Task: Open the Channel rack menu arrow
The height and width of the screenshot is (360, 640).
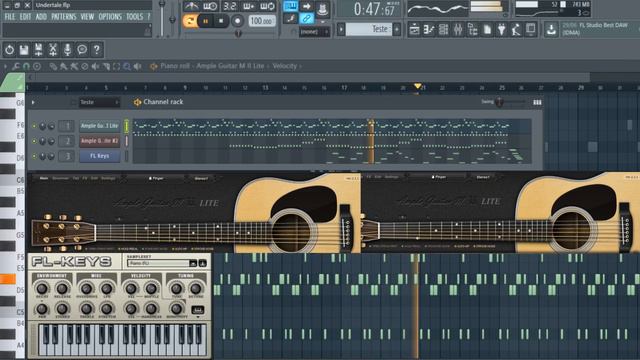Action: [33, 102]
